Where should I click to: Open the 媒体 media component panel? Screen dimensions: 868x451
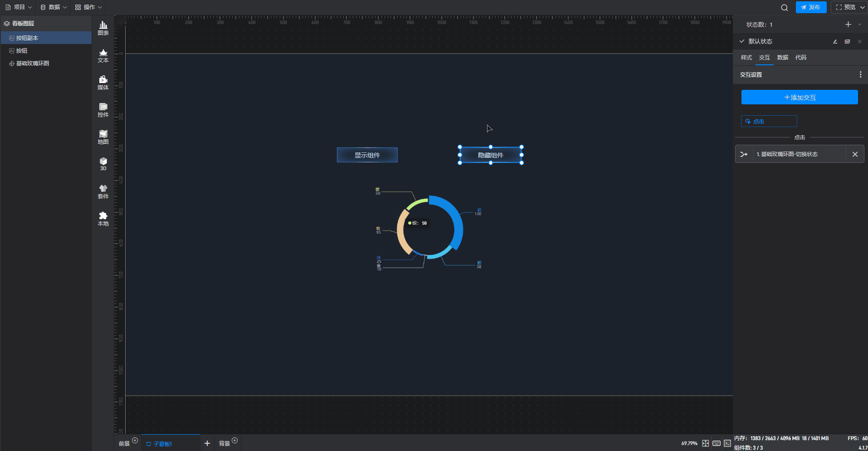(x=103, y=83)
